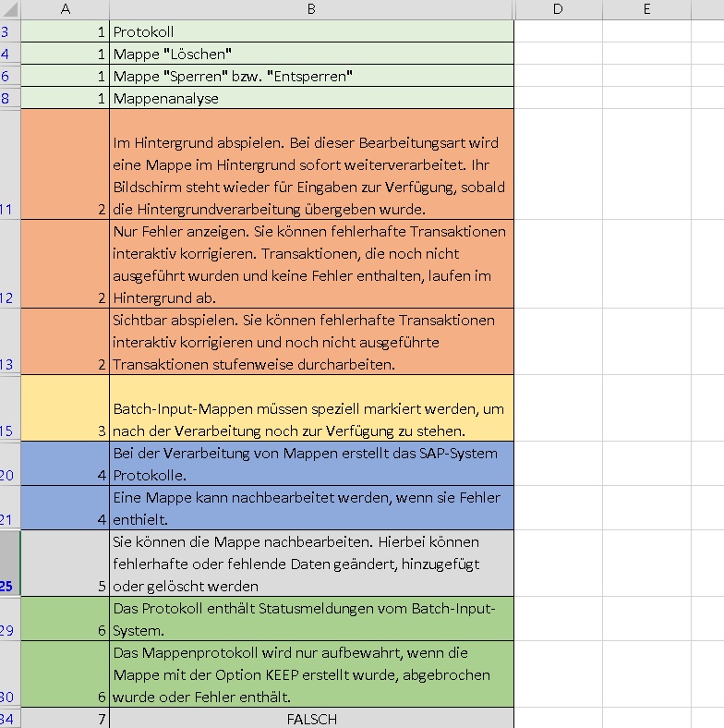The image size is (724, 728).
Task: Select row 30 header
Action: tap(10, 674)
